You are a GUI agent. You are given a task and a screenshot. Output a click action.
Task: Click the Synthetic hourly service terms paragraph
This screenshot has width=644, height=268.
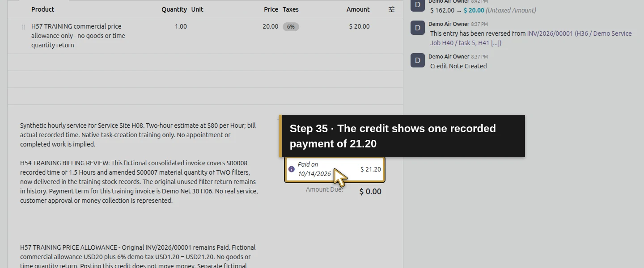pos(138,135)
